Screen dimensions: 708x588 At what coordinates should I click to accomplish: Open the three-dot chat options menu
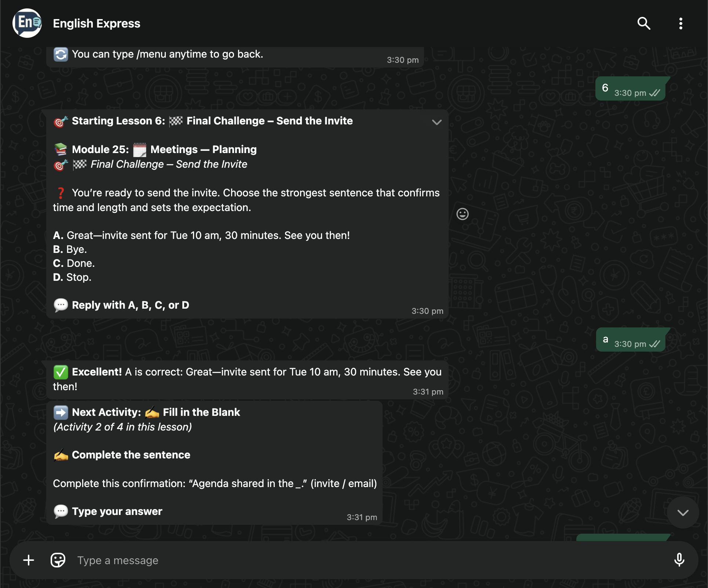[x=680, y=23]
